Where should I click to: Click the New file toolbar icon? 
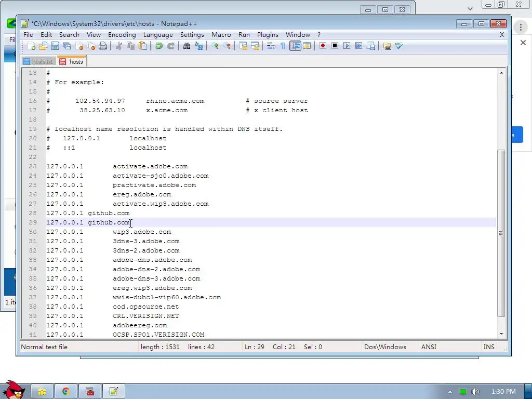(x=32, y=46)
